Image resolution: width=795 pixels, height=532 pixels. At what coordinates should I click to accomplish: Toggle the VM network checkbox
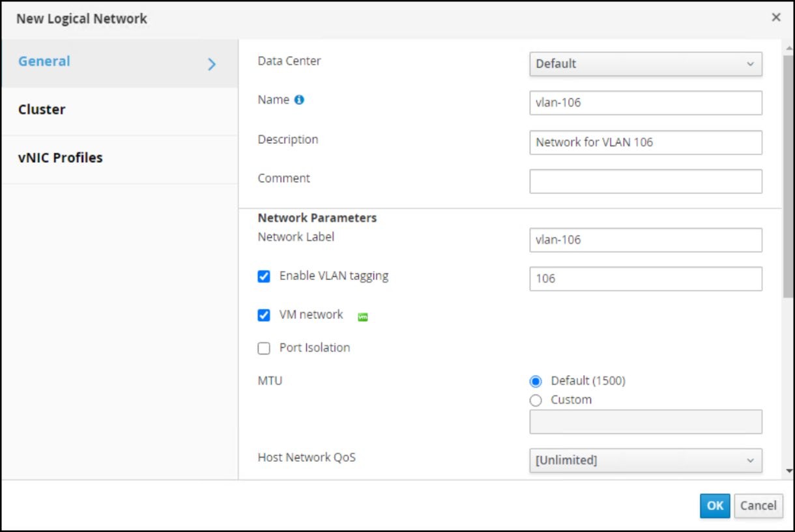pyautogui.click(x=264, y=316)
